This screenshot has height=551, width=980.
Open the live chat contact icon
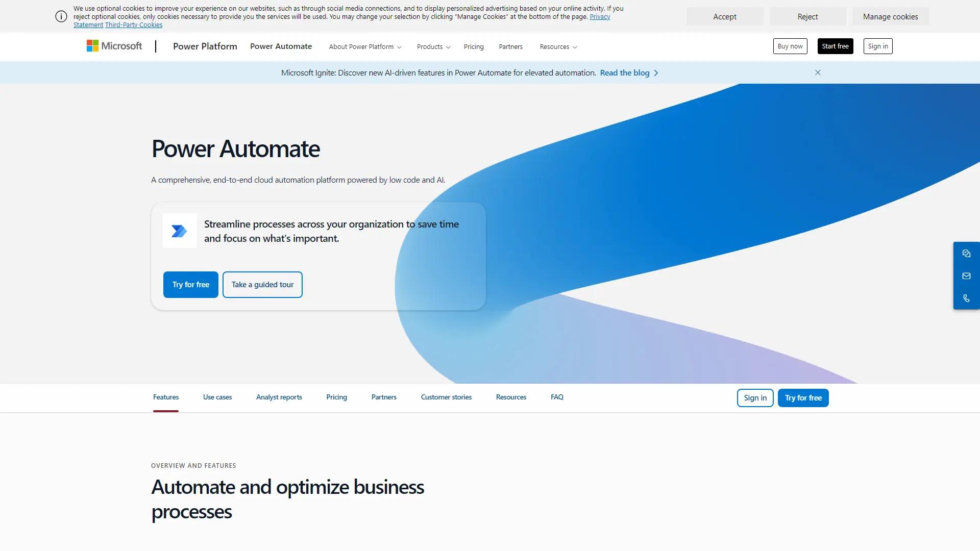tap(966, 253)
